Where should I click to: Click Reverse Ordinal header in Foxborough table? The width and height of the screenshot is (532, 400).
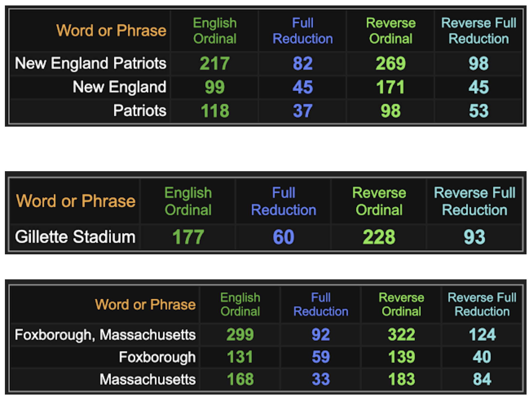tap(402, 304)
